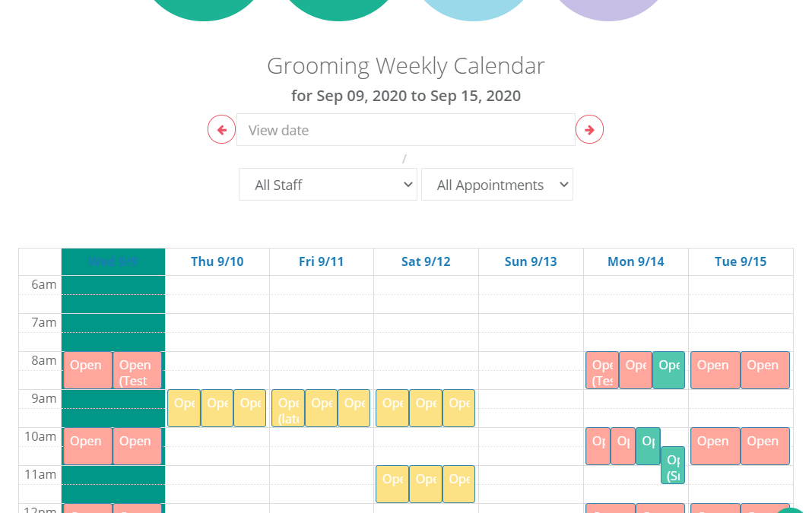Image resolution: width=812 pixels, height=513 pixels.
Task: Choose first Open slot on Wednesday 10am
Action: coord(87,445)
